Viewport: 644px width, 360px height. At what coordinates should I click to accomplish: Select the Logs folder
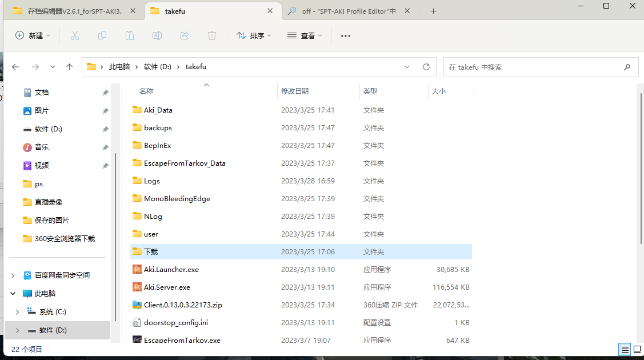click(x=301, y=181)
